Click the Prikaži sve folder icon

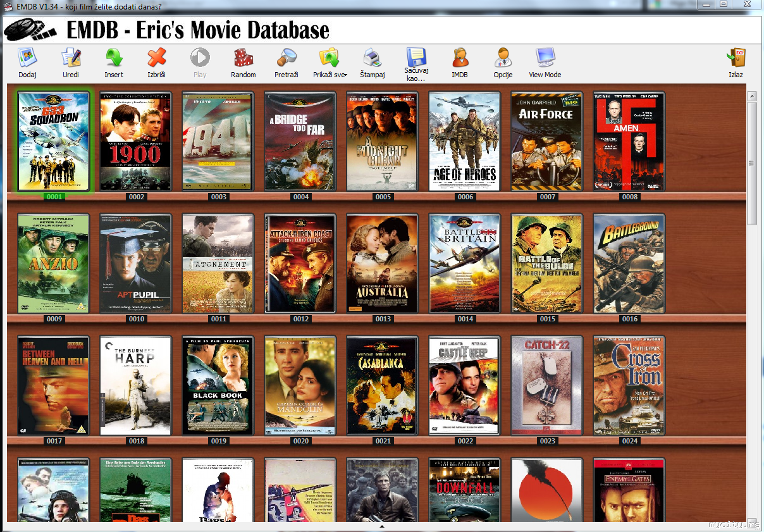coord(329,58)
